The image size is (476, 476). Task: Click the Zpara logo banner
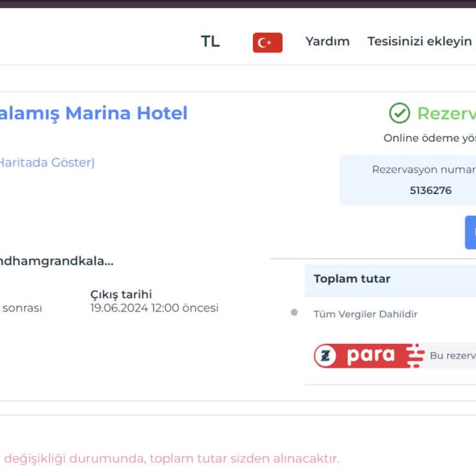pyautogui.click(x=369, y=356)
